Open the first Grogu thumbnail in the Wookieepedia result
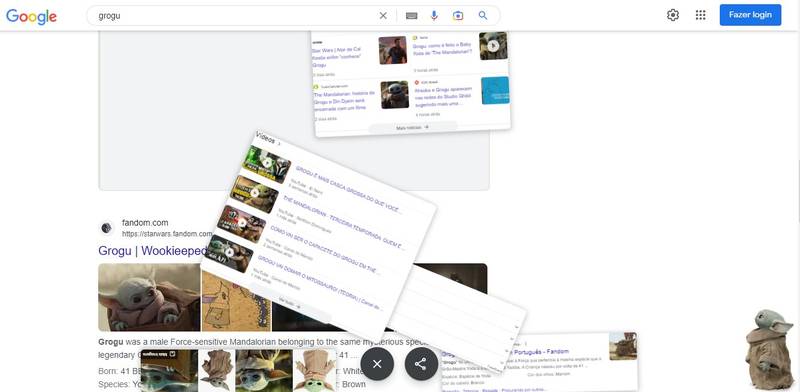 149,297
